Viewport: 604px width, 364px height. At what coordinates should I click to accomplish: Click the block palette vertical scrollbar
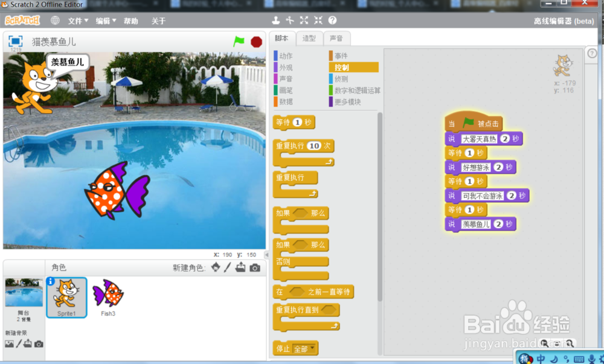point(380,206)
